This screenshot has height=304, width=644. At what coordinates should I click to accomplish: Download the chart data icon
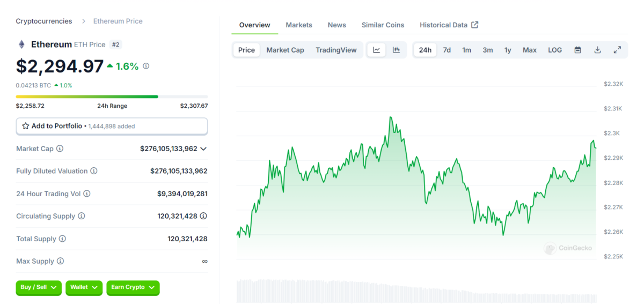click(x=597, y=50)
